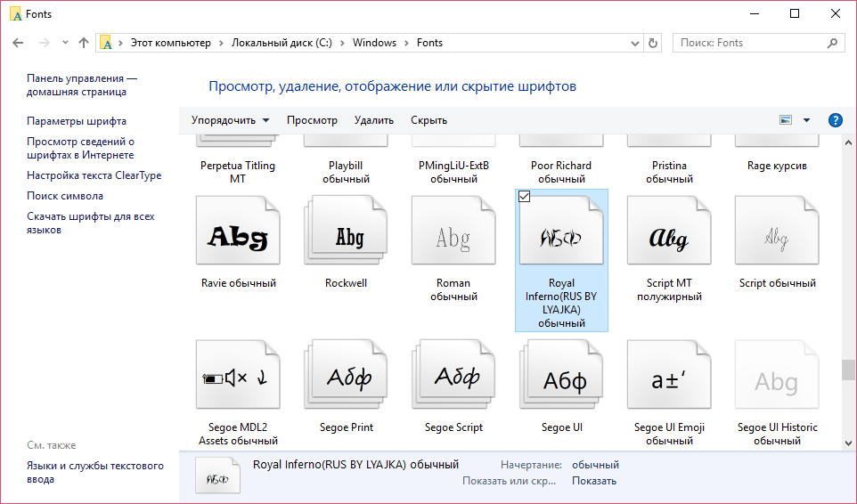
Task: Refresh the Fonts folder view
Action: pyautogui.click(x=653, y=43)
